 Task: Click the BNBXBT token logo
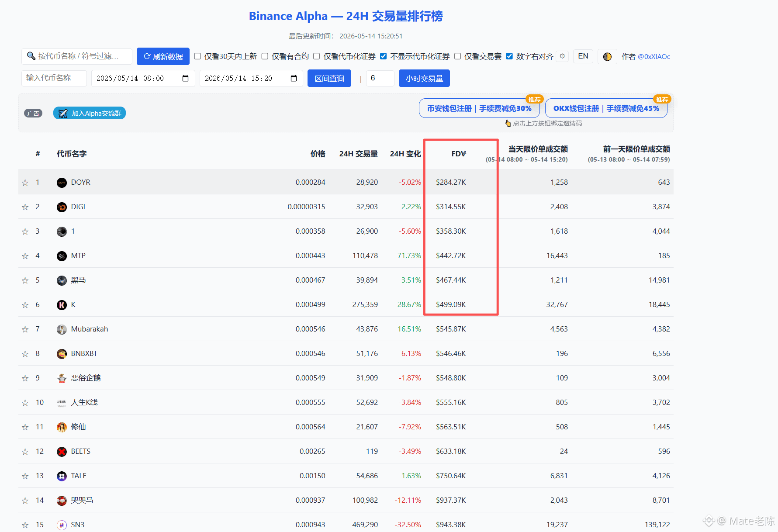click(x=62, y=354)
